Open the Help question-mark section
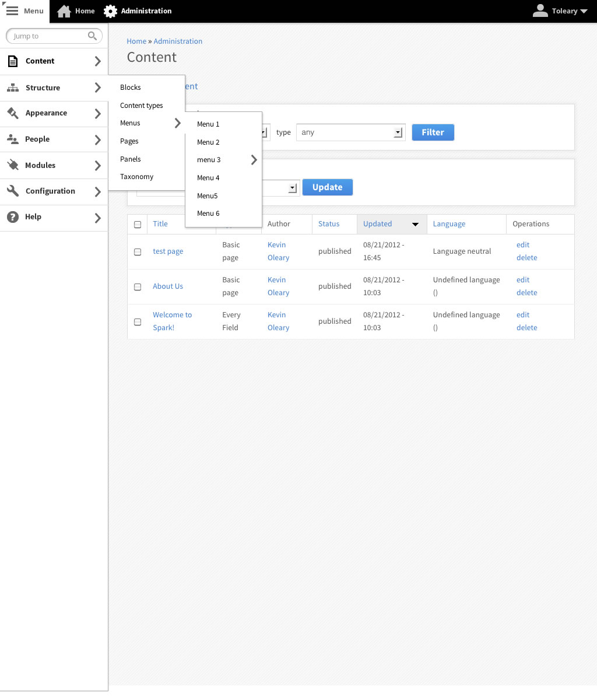597x700 pixels. point(12,216)
